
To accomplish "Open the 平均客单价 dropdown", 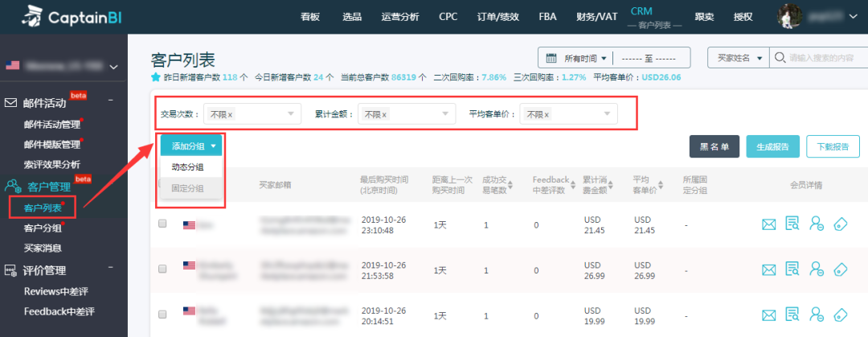I will click(568, 114).
